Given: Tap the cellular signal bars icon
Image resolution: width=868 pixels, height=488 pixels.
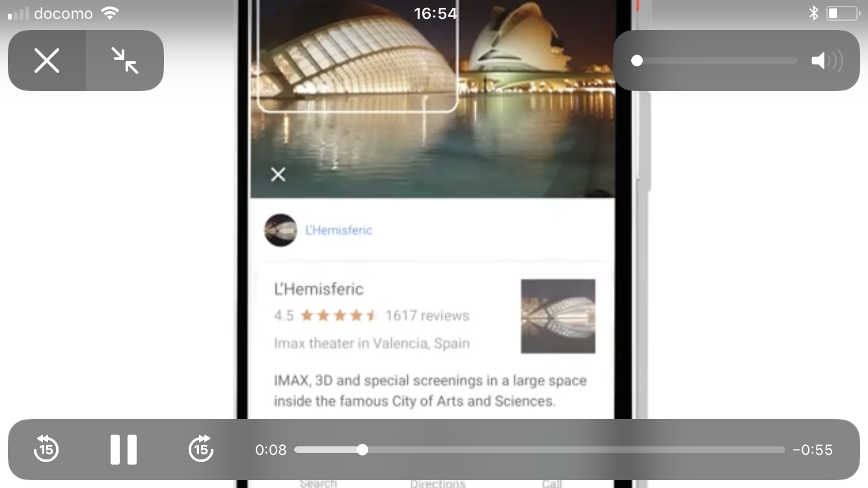Looking at the screenshot, I should 18,13.
